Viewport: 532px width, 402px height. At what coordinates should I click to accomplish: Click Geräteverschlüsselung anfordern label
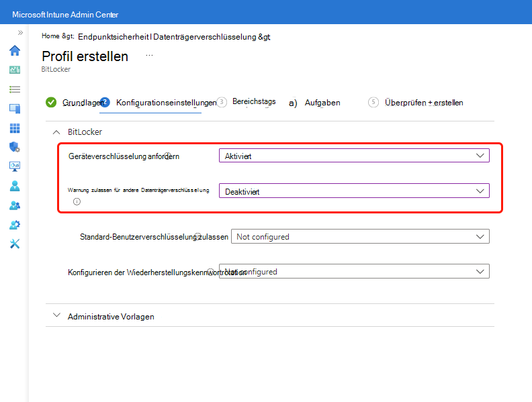(124, 156)
